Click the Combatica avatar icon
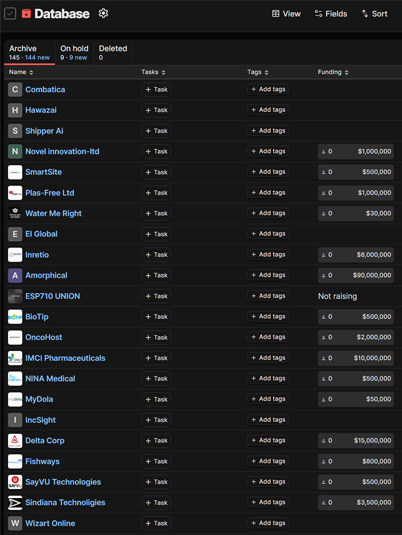Image resolution: width=402 pixels, height=535 pixels. coord(15,89)
